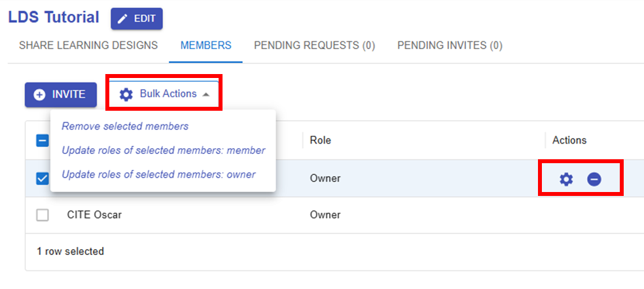Click the Owner role cell of CITE Oscar
Image resolution: width=644 pixels, height=289 pixels.
pyautogui.click(x=325, y=215)
